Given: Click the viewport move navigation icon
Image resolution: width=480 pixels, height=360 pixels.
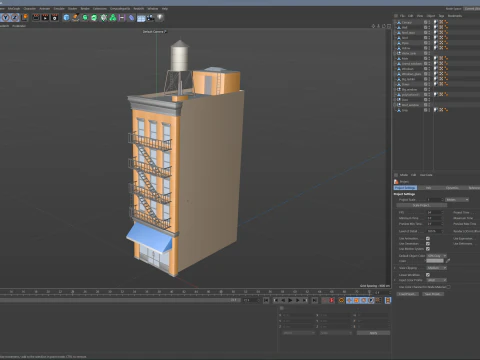Looking at the screenshot, I should pyautogui.click(x=373, y=26).
